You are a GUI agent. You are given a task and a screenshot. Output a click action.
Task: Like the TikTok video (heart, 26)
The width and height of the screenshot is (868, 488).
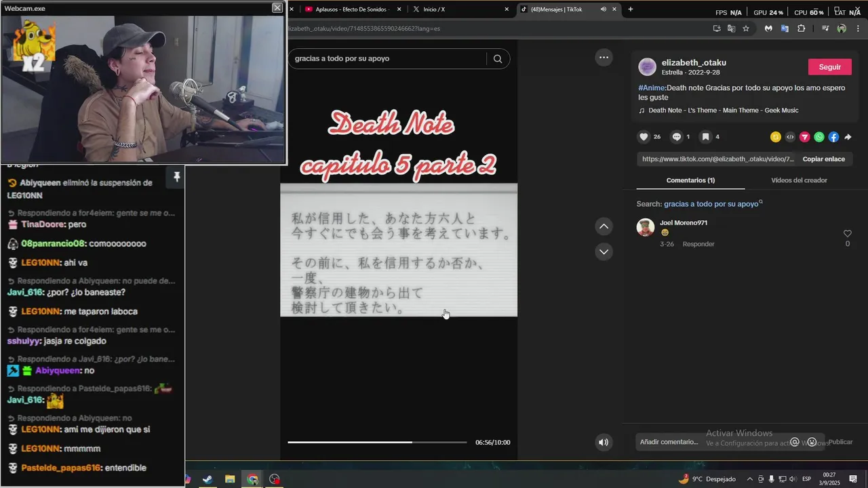[x=644, y=137]
